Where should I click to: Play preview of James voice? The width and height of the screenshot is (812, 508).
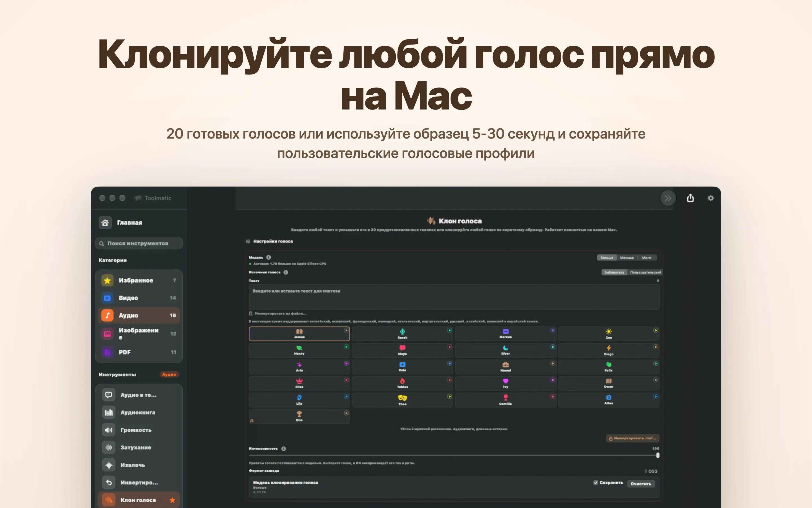(x=346, y=330)
